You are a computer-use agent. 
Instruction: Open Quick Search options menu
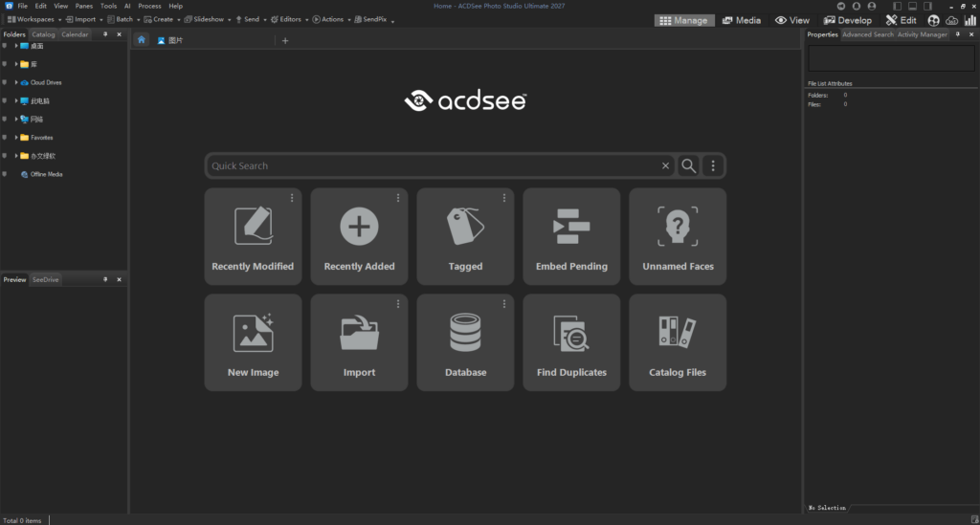(x=712, y=165)
